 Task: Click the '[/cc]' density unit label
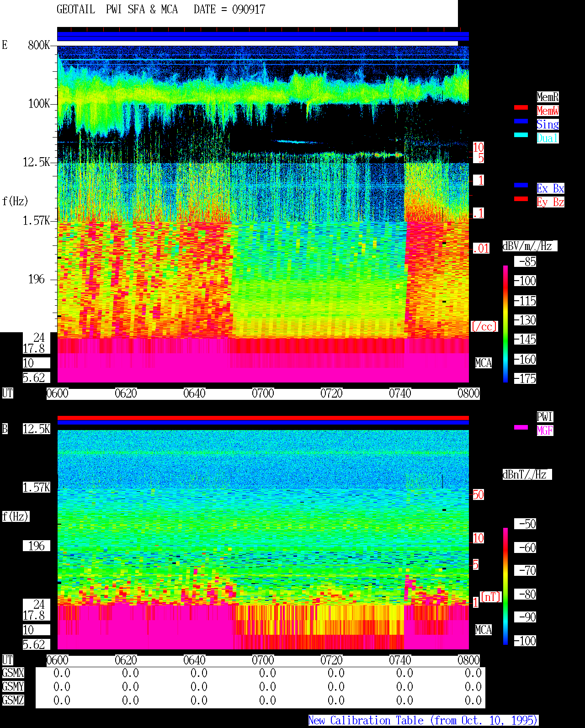(484, 326)
